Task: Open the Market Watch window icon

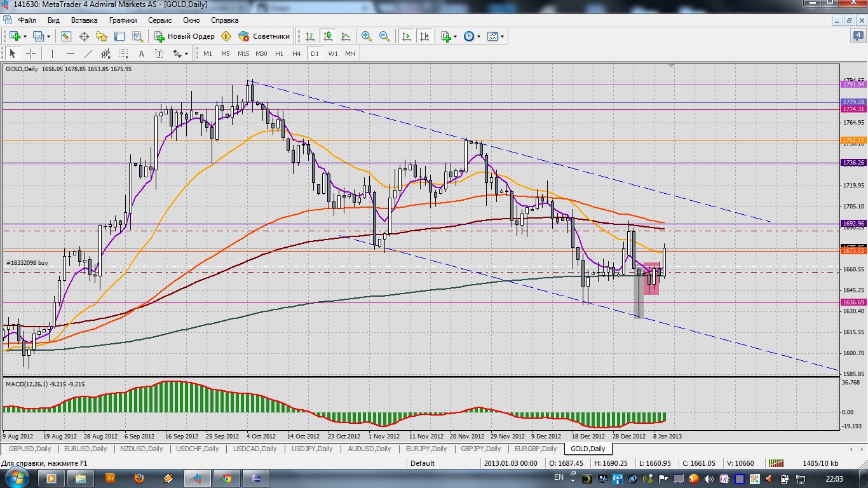Action: 66,36
